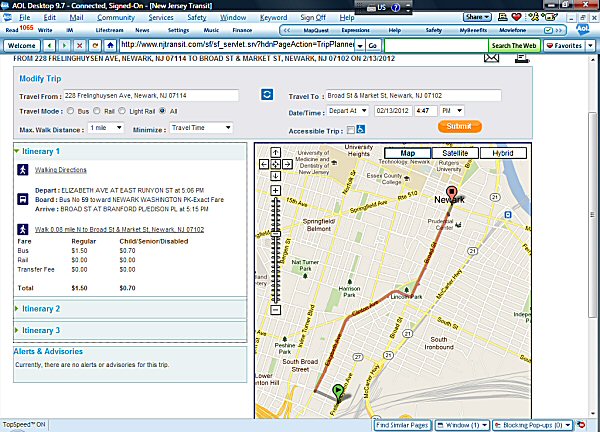The image size is (600, 432).
Task: Click the red heart favorites icon
Action: tap(516, 17)
